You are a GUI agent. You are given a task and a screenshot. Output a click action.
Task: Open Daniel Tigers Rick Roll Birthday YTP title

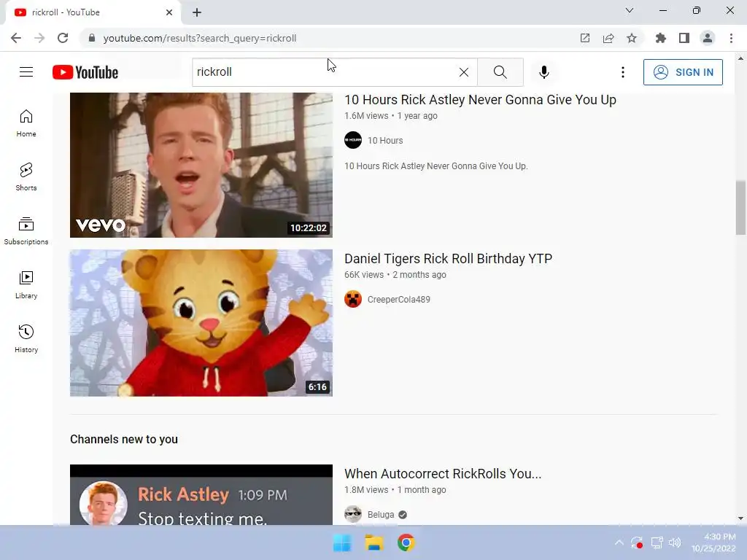(449, 259)
